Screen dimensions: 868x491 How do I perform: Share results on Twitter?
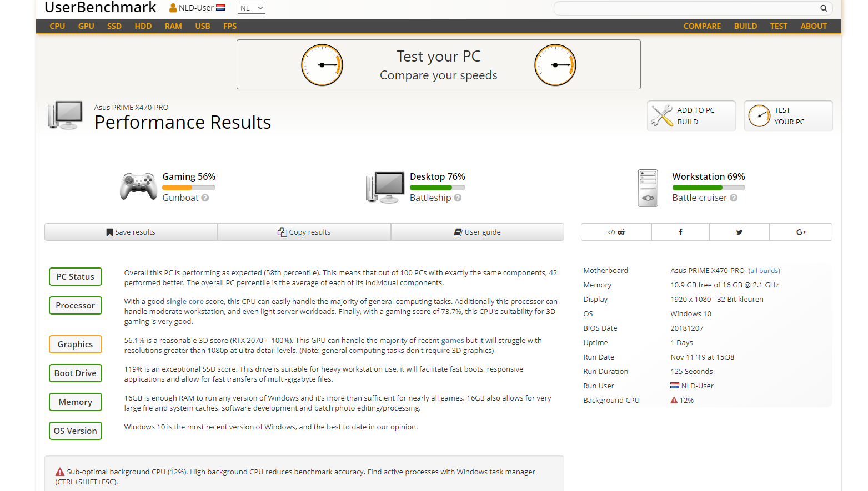(x=739, y=232)
